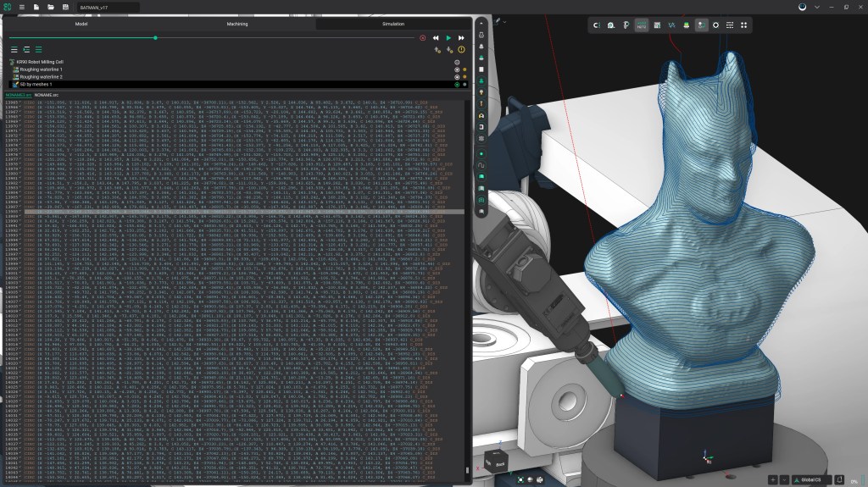Select KR90 Robot Milling Cell node
Screen dimensions: 868x487
[x=41, y=62]
